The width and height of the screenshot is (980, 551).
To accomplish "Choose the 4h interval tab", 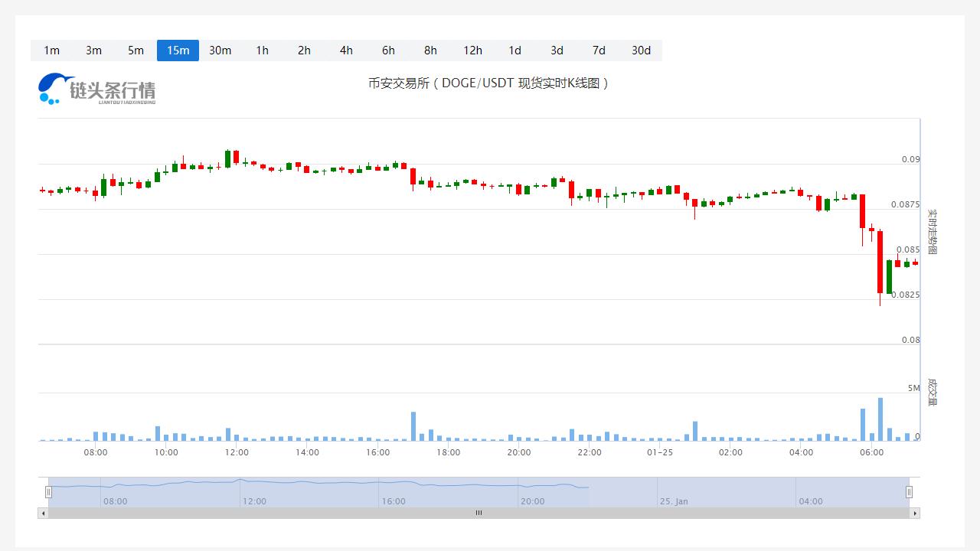I will click(x=346, y=51).
